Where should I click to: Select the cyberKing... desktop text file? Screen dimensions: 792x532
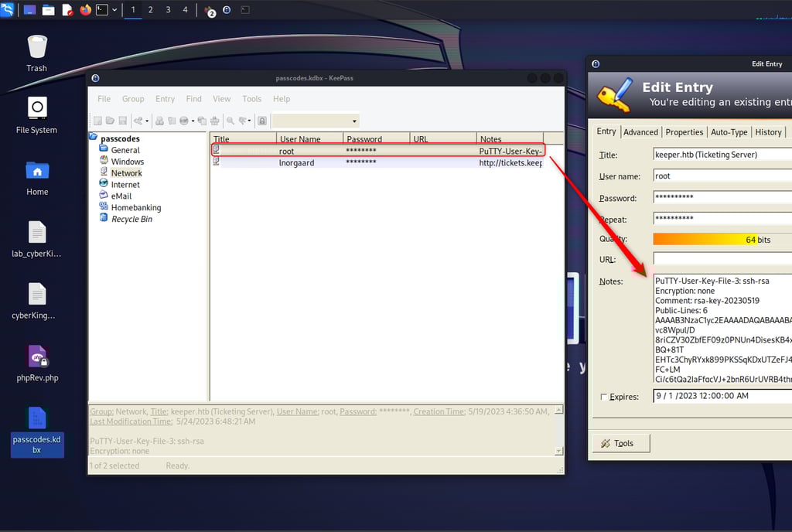point(37,302)
